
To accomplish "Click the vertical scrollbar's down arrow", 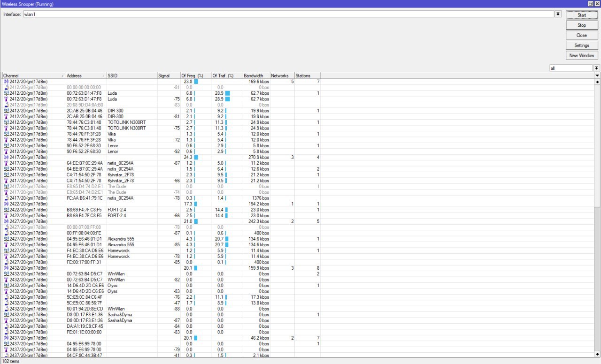I will pyautogui.click(x=597, y=354).
